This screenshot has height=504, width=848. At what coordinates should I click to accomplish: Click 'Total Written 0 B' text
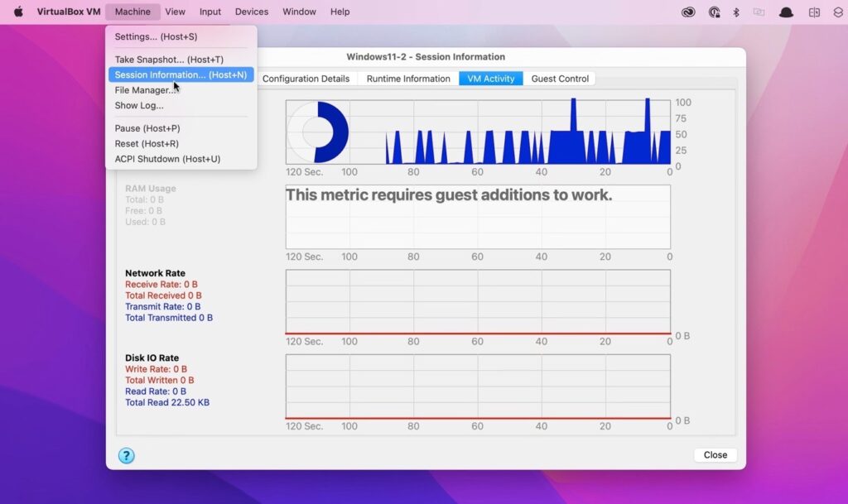160,381
